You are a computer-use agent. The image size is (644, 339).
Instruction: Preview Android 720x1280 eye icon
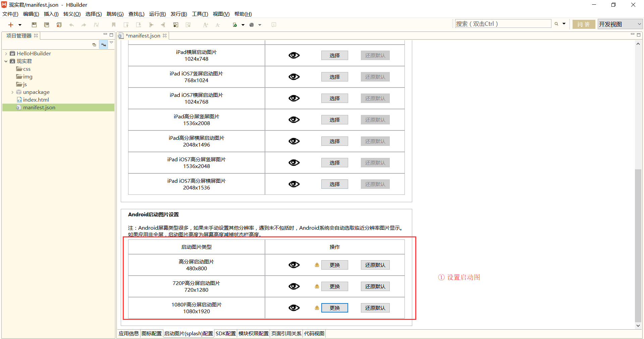(294, 286)
